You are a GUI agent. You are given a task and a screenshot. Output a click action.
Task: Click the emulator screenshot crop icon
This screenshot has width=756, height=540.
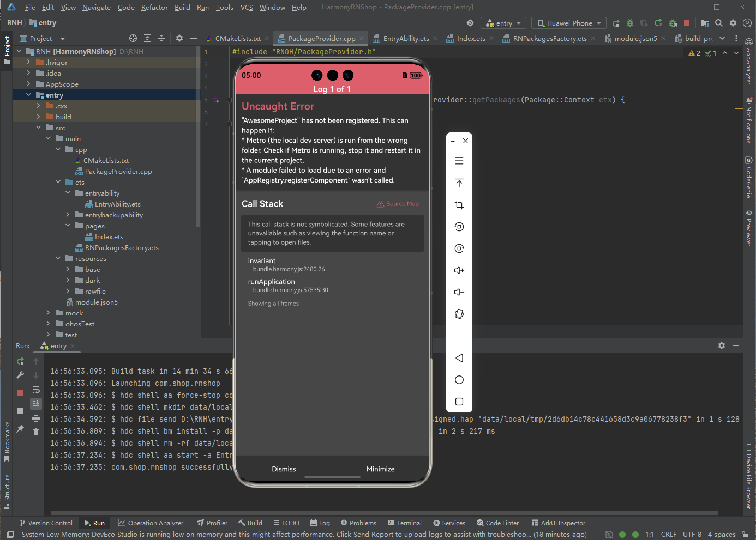pyautogui.click(x=459, y=205)
